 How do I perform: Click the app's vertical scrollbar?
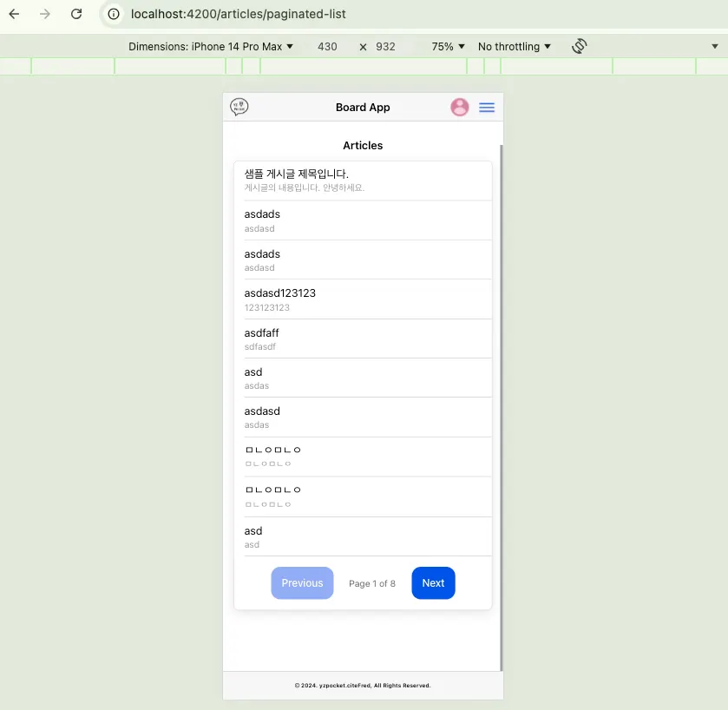click(x=501, y=408)
